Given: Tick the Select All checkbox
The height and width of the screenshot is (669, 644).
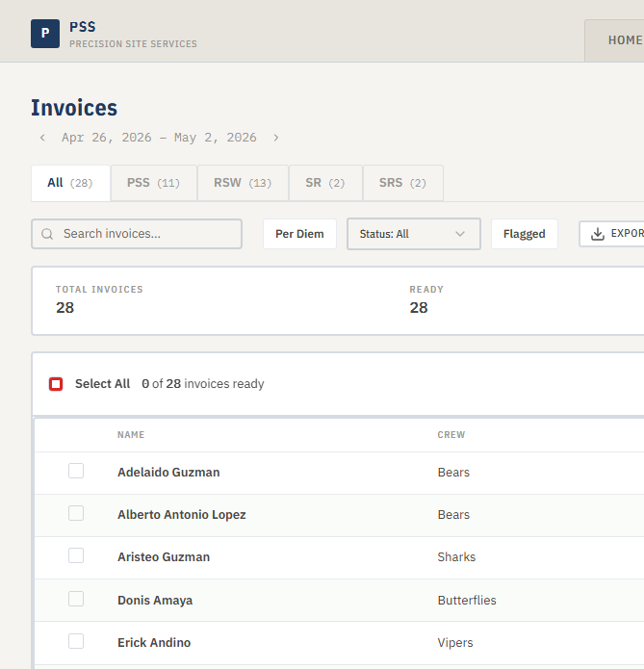Looking at the screenshot, I should pyautogui.click(x=56, y=383).
